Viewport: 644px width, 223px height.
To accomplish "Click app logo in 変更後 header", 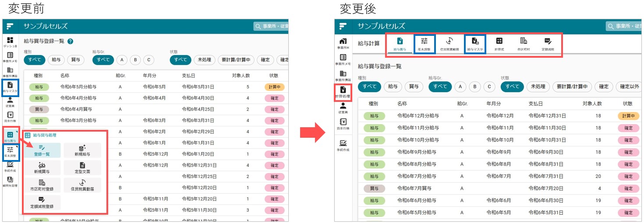I will tap(343, 26).
